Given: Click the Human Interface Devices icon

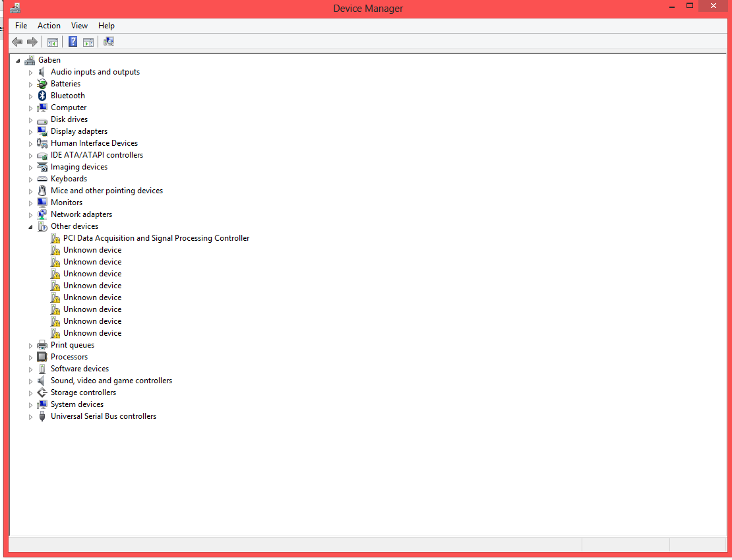Looking at the screenshot, I should [x=42, y=143].
